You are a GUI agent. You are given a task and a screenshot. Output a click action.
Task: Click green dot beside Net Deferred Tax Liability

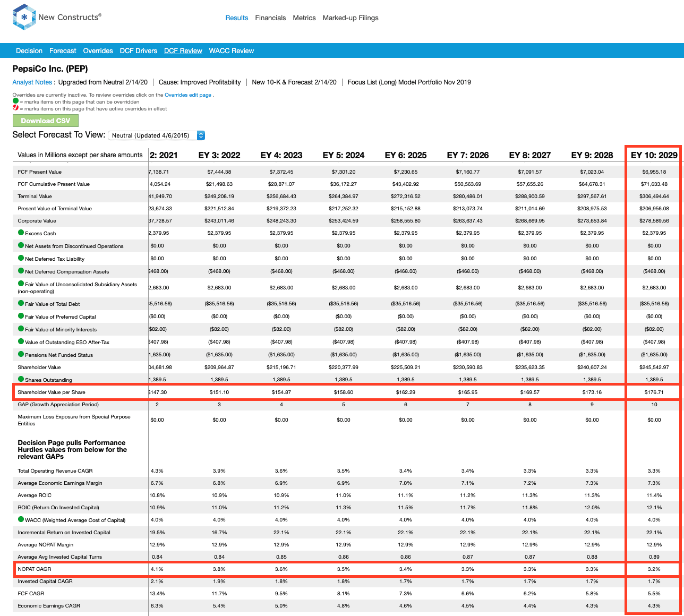[21, 258]
